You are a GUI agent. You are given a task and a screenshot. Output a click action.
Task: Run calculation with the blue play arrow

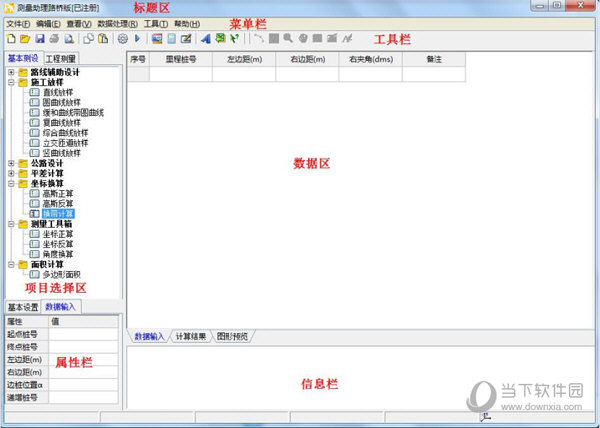point(137,39)
